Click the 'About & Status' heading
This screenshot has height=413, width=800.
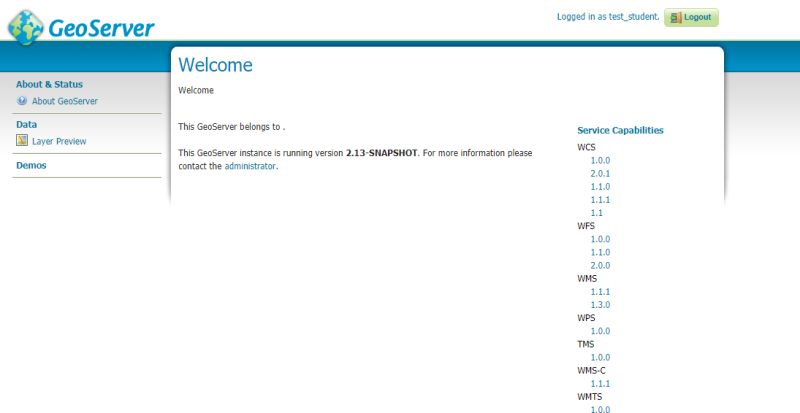click(x=49, y=84)
